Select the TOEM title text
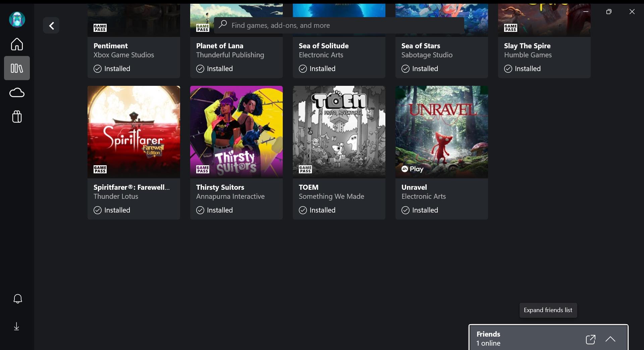644x350 pixels. 309,187
